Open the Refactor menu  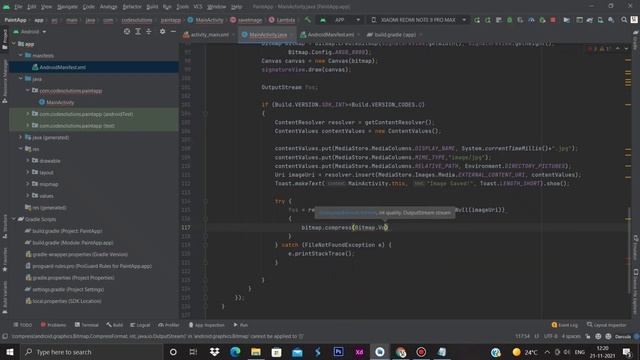coord(132,7)
